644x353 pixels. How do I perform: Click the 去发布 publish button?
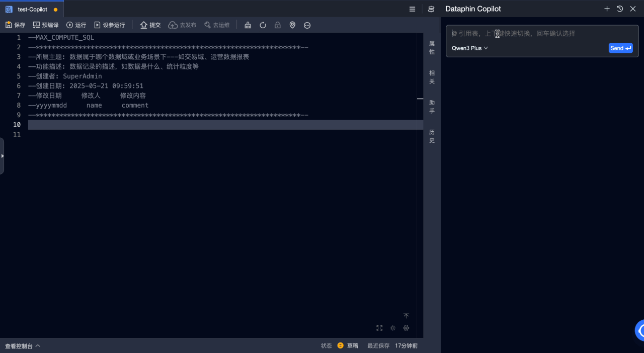coord(182,25)
